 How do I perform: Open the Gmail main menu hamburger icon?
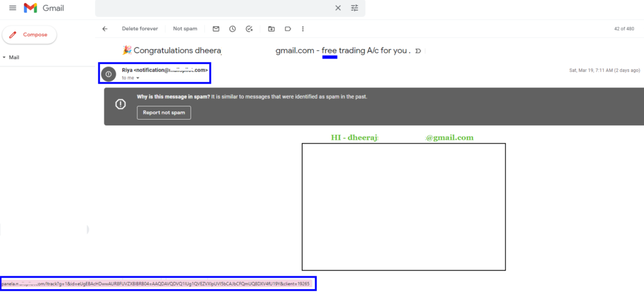13,8
